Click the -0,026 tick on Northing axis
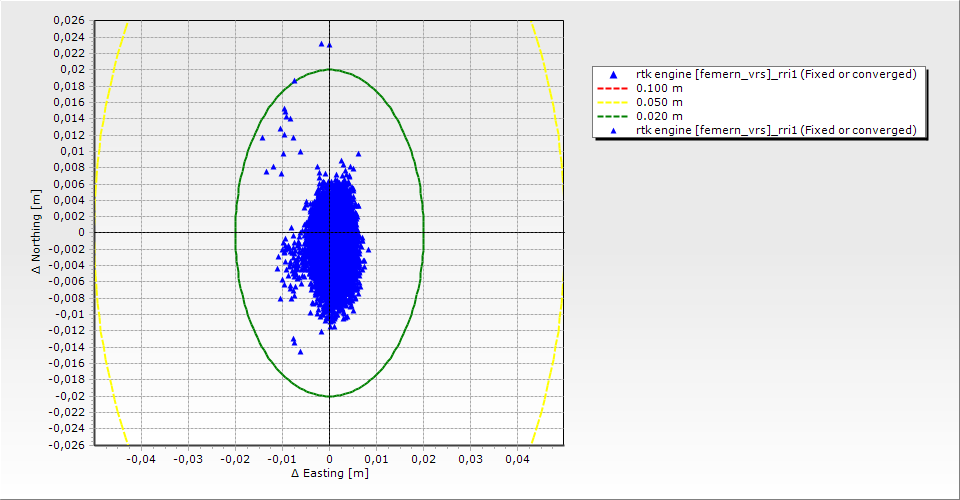Viewport: 960px width, 500px height. tap(67, 444)
